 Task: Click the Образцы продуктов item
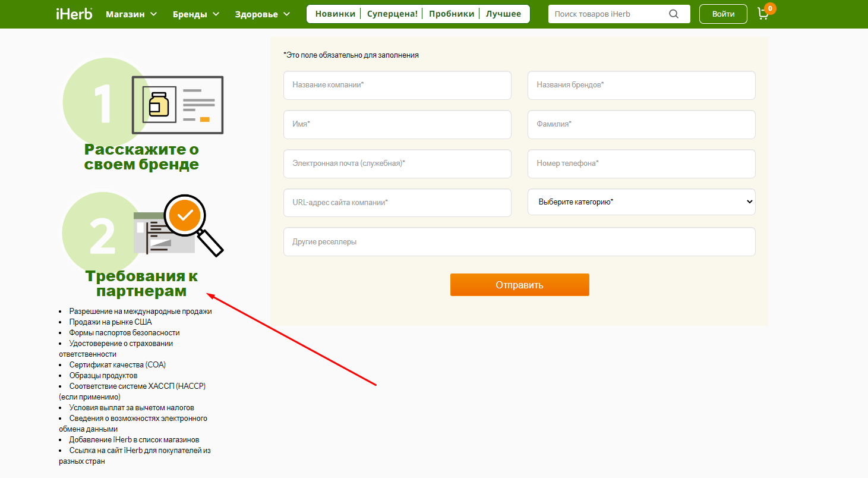(103, 375)
